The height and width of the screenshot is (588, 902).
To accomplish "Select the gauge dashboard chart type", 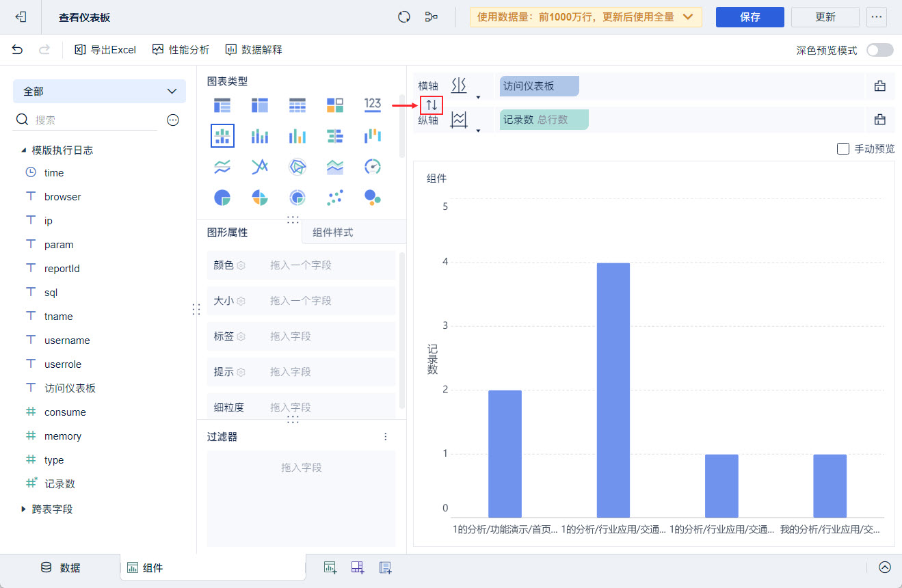I will [x=372, y=167].
